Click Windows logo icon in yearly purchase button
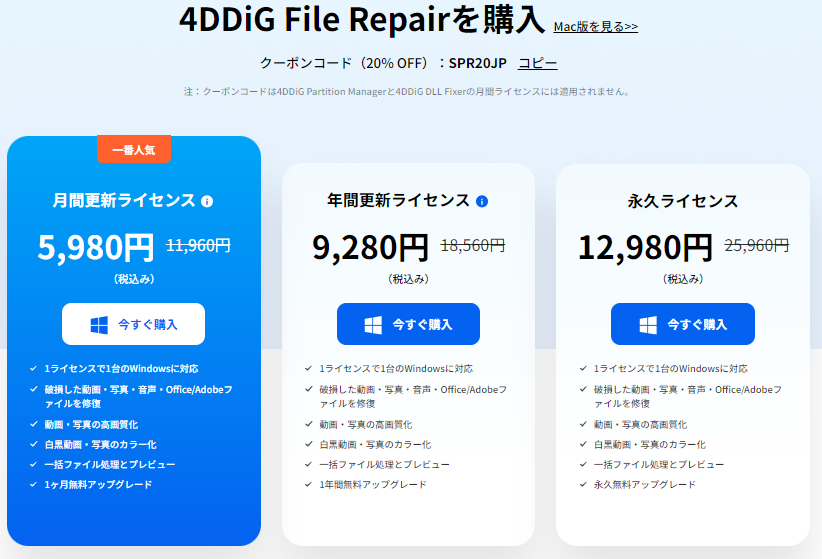 373,325
